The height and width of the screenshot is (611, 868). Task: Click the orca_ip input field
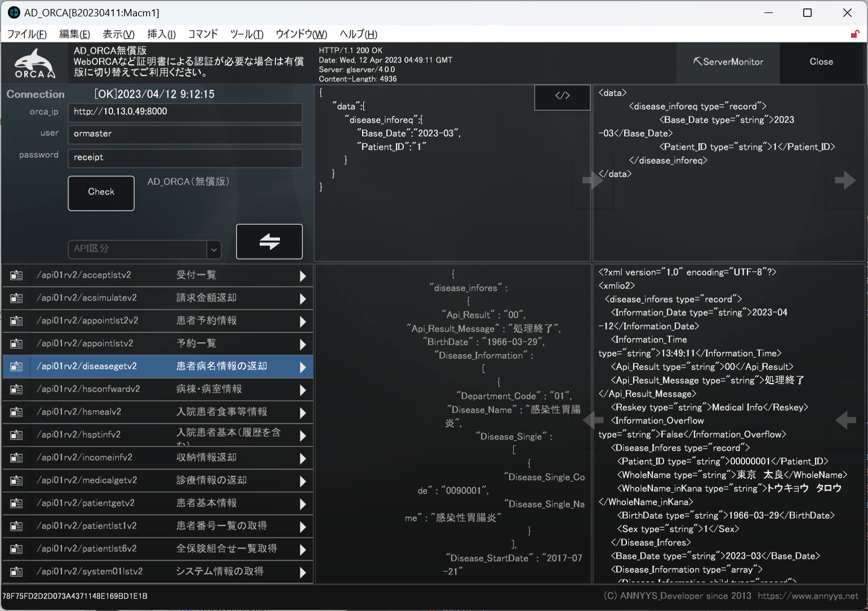pos(185,112)
